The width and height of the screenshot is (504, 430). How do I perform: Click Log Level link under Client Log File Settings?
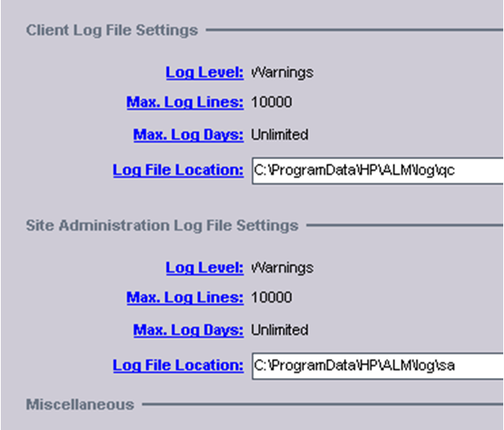(204, 73)
